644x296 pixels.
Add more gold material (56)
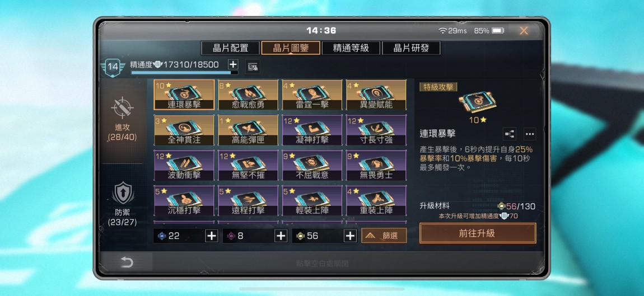pyautogui.click(x=350, y=236)
